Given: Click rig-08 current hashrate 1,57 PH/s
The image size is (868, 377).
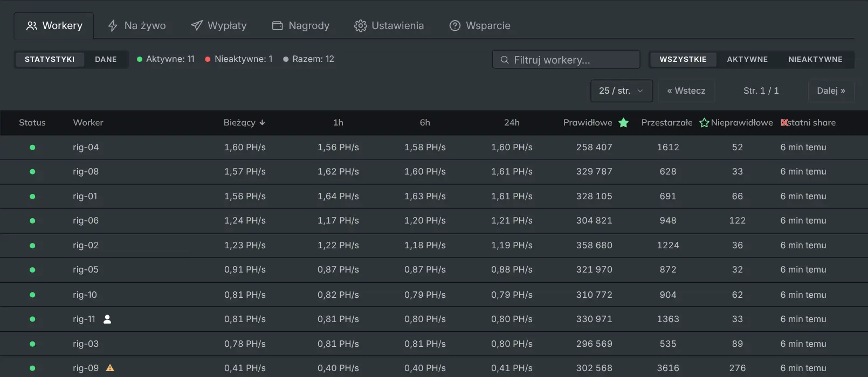Looking at the screenshot, I should click(245, 172).
